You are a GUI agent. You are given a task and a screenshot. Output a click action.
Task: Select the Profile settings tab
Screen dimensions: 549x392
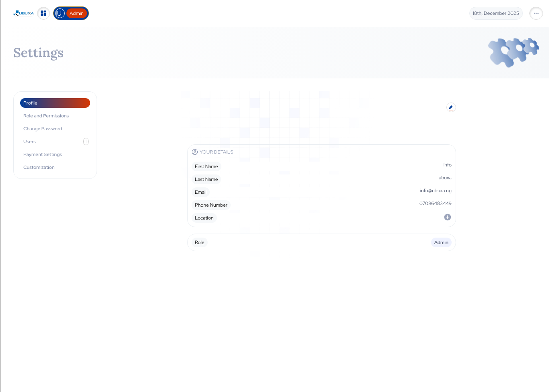tap(55, 103)
